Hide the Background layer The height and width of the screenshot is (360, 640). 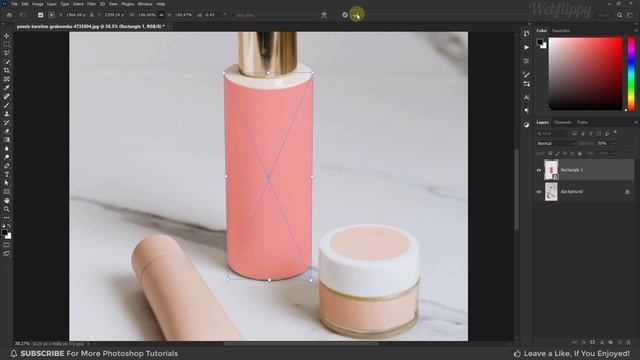(539, 192)
